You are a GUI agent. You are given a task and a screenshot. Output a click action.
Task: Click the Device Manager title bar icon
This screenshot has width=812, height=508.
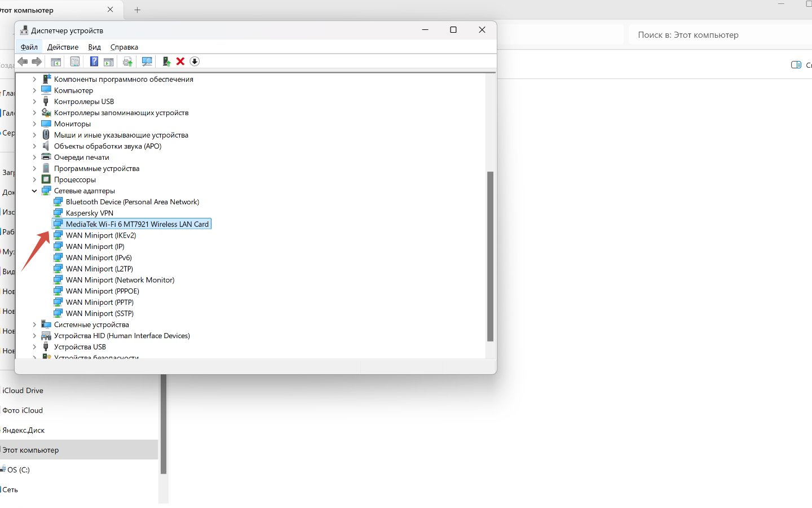pyautogui.click(x=24, y=30)
